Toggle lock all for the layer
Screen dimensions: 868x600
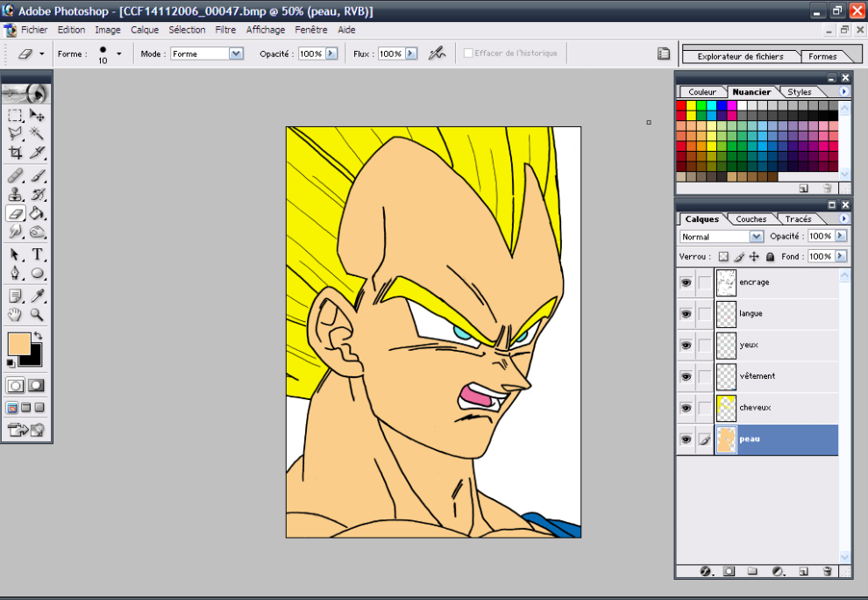point(770,256)
